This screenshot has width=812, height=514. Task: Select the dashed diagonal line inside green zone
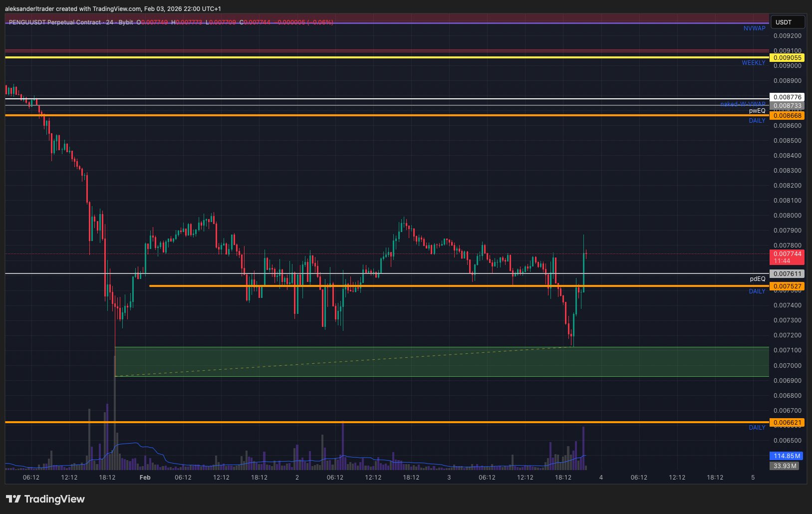point(344,361)
